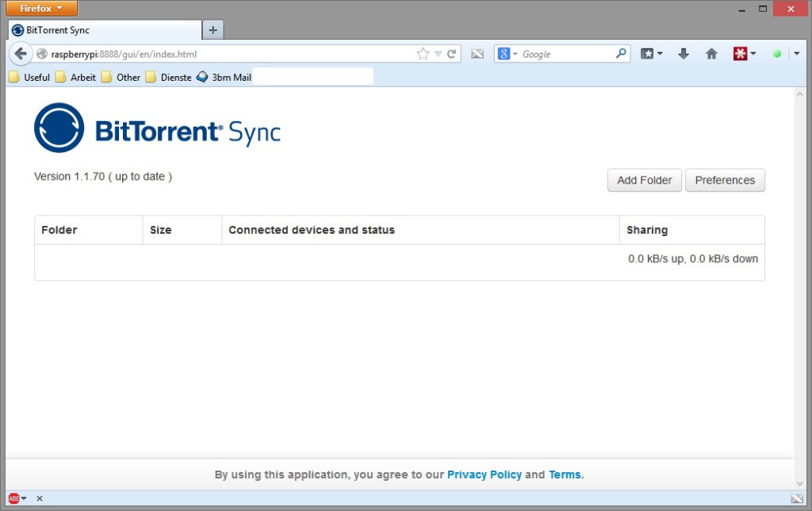The image size is (812, 511).
Task: Go to the browser home page icon
Action: [x=711, y=54]
